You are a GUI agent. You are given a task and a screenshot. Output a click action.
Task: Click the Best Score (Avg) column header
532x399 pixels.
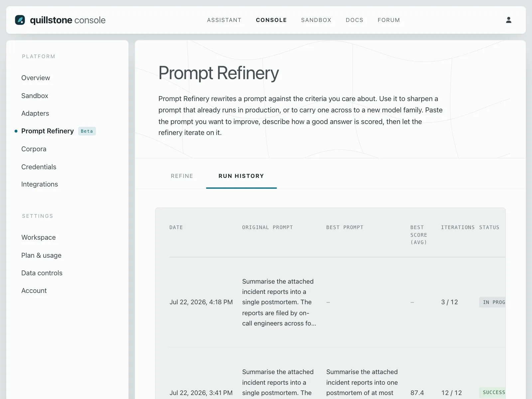[419, 235]
